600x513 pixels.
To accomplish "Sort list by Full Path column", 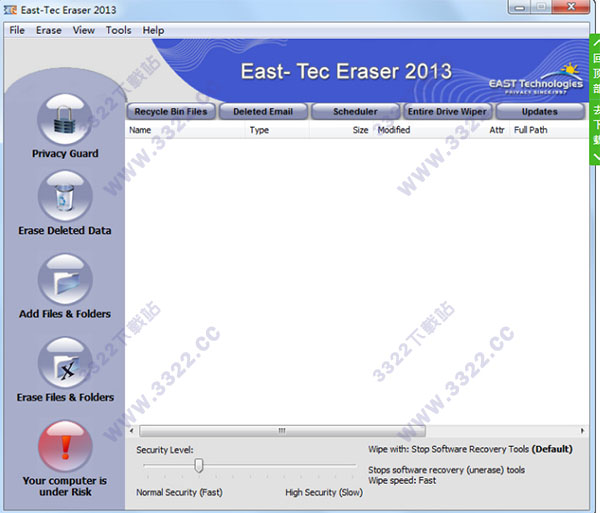I will (x=549, y=130).
